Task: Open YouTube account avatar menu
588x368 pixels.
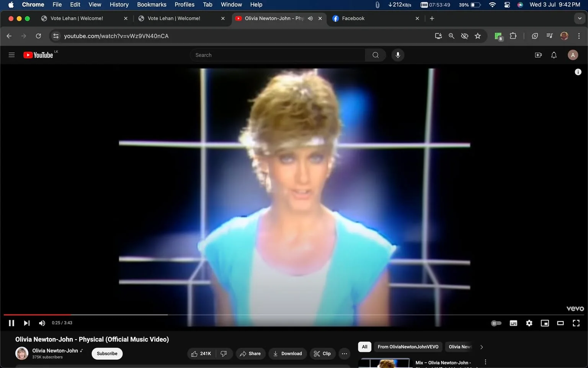Action: coord(573,55)
